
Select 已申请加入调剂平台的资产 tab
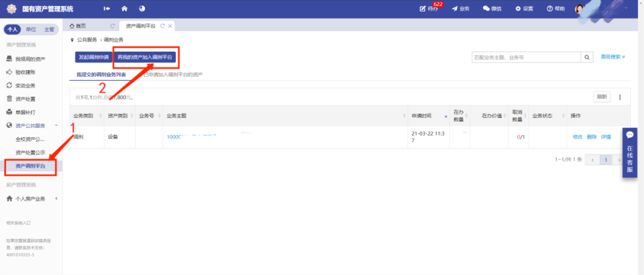pyautogui.click(x=174, y=74)
